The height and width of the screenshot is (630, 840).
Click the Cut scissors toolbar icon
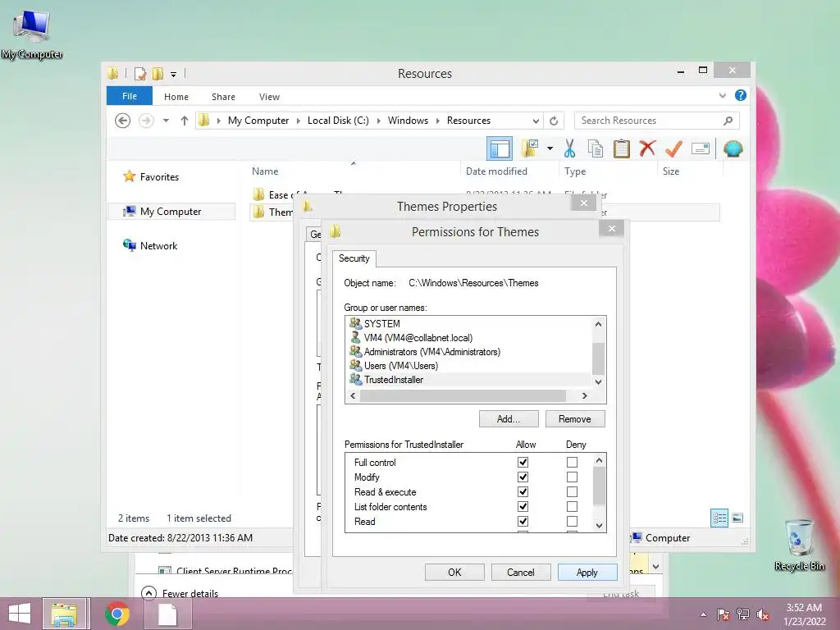click(x=569, y=148)
